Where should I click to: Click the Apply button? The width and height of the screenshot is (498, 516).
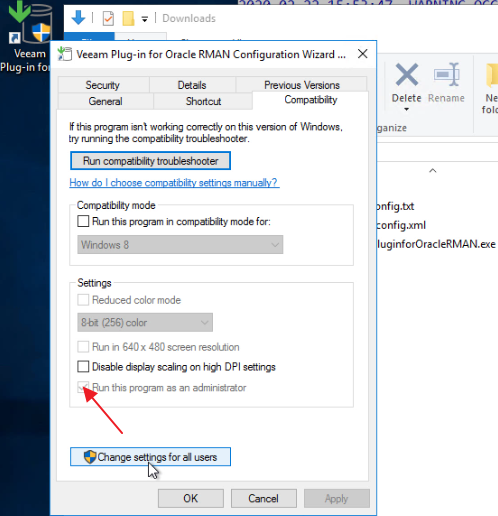(x=337, y=499)
